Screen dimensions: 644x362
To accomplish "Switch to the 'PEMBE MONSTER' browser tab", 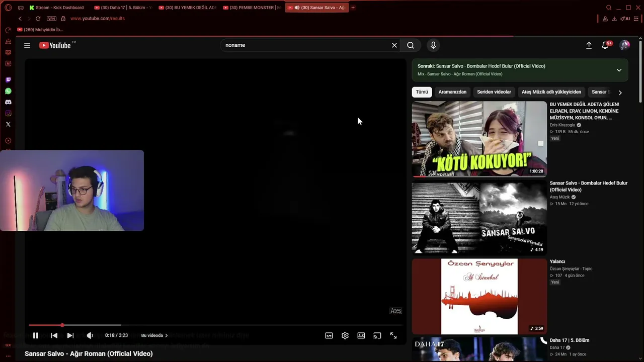I will pyautogui.click(x=252, y=8).
